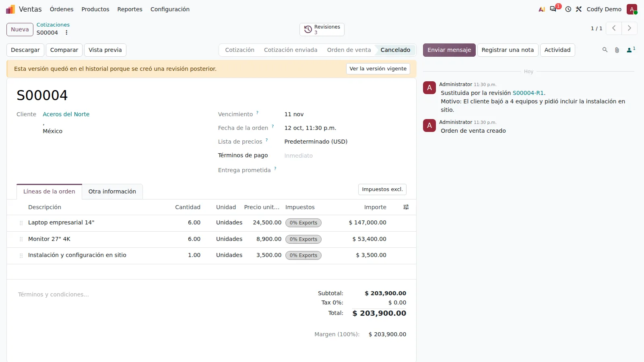The image size is (644, 362).
Task: Open the AI assistant icon in top bar
Action: tap(542, 9)
